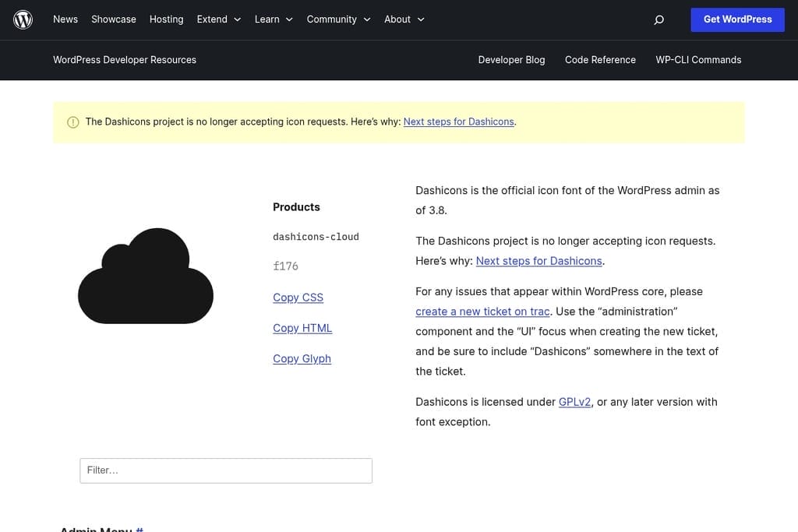Click the large cloud dashicon preview
The height and width of the screenshot is (532, 798).
point(146,277)
